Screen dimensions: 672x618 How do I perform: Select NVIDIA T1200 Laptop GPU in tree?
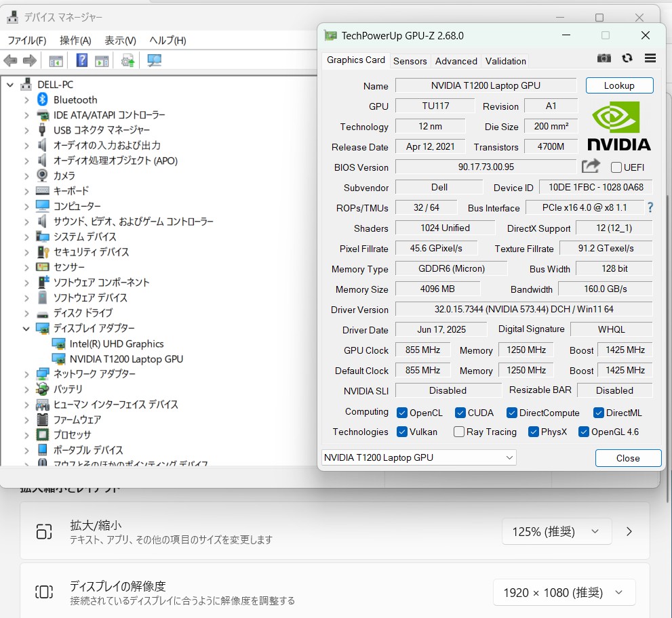click(x=126, y=359)
